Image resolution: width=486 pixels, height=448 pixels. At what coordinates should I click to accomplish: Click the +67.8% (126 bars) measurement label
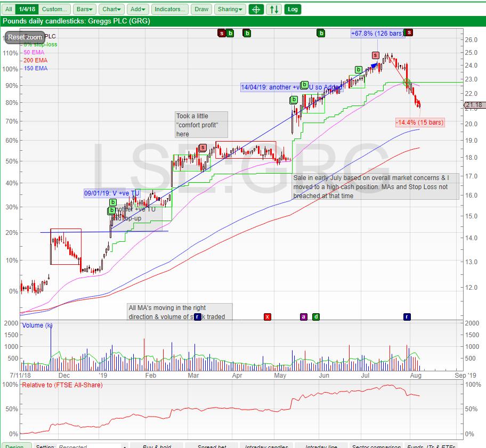[377, 33]
